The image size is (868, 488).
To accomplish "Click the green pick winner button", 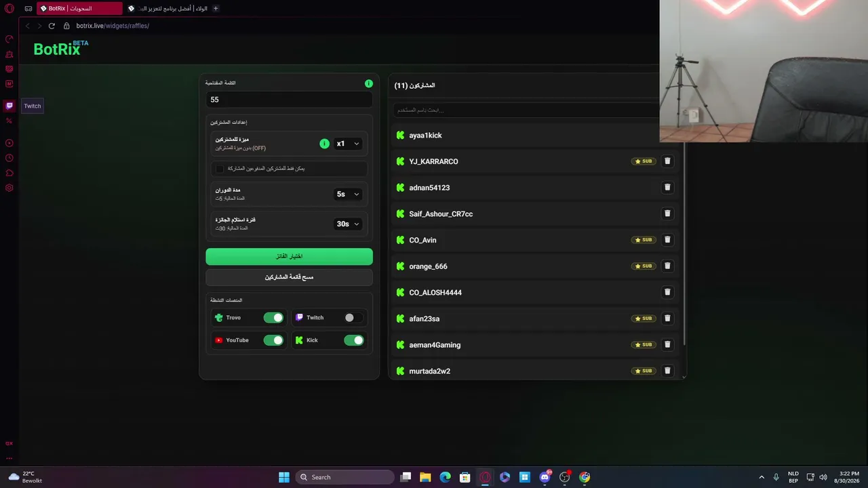I will 290,256.
